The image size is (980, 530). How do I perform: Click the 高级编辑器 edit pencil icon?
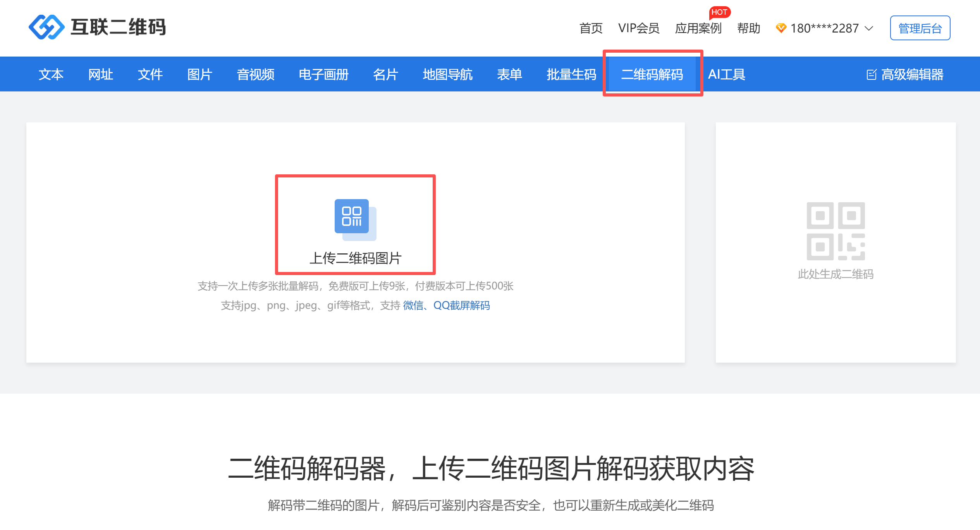[871, 74]
